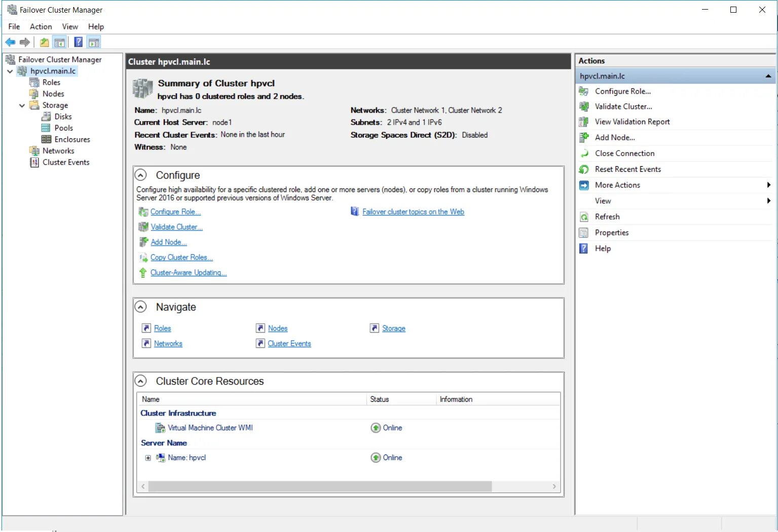Follow the Networks link in Navigate section
The height and width of the screenshot is (532, 778).
[x=168, y=344]
